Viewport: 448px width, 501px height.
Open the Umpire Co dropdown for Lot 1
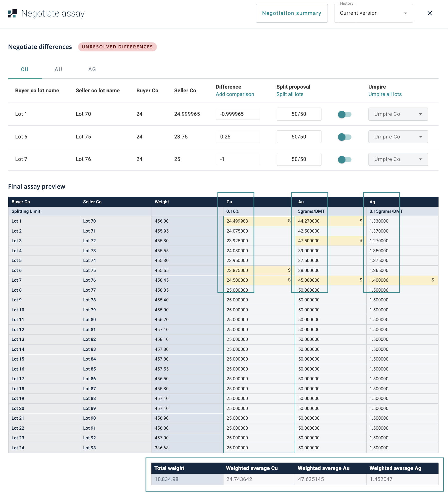click(x=398, y=114)
